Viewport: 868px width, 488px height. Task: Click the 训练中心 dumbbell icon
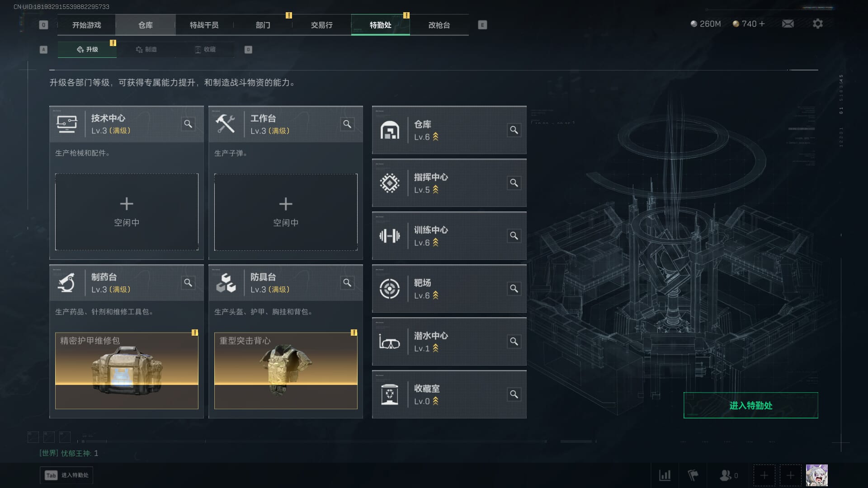(x=390, y=236)
